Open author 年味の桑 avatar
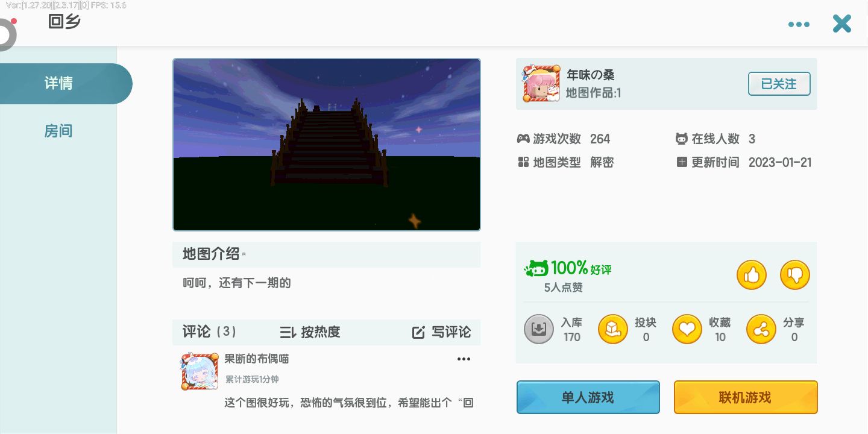The image size is (868, 434). point(541,84)
